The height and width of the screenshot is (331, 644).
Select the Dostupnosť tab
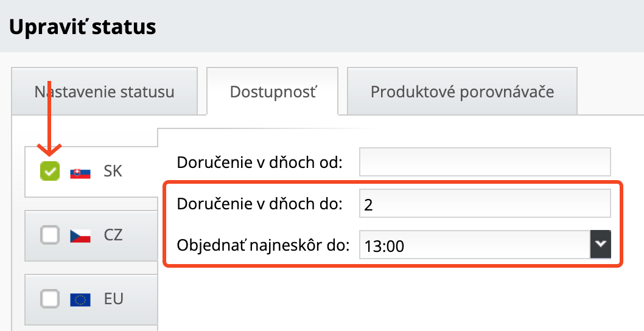(273, 91)
